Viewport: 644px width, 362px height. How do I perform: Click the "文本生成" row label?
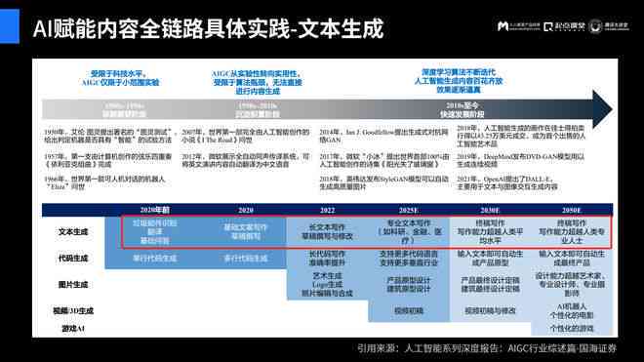point(73,232)
